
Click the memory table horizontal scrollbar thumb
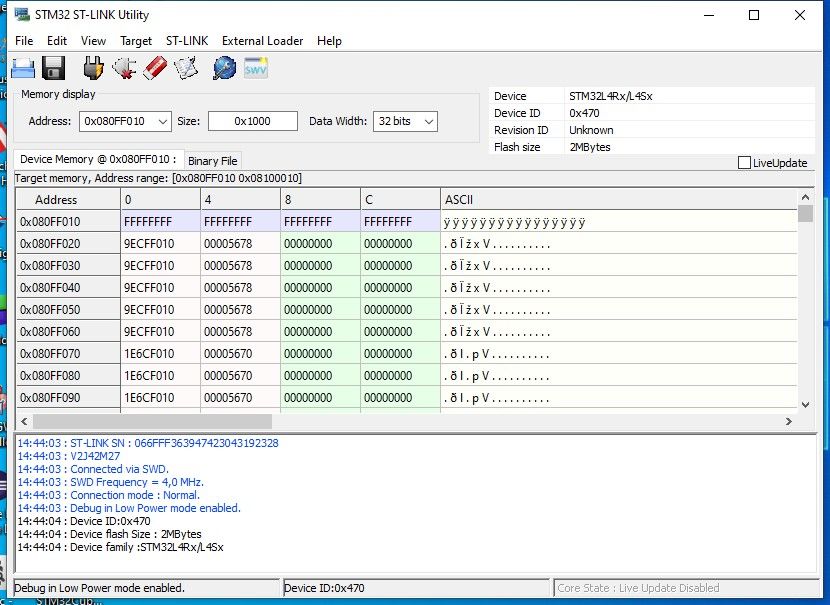pyautogui.click(x=152, y=421)
